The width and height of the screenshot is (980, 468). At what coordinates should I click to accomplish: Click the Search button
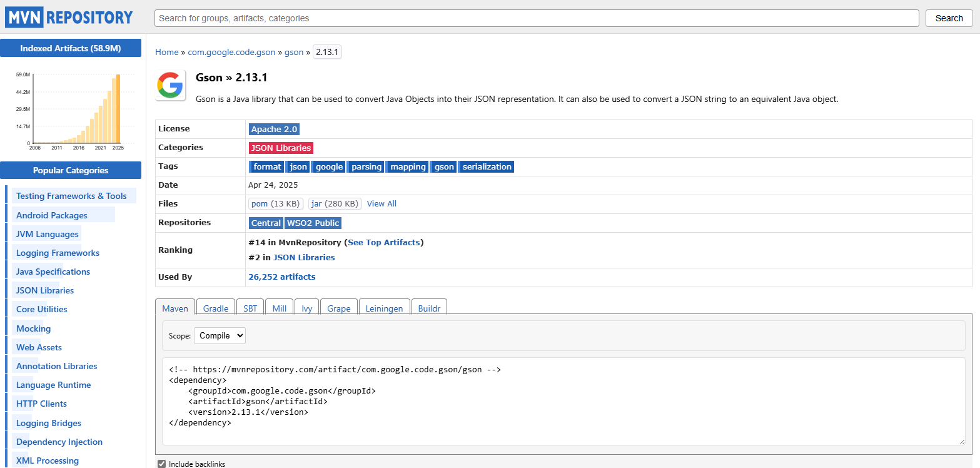(x=949, y=18)
